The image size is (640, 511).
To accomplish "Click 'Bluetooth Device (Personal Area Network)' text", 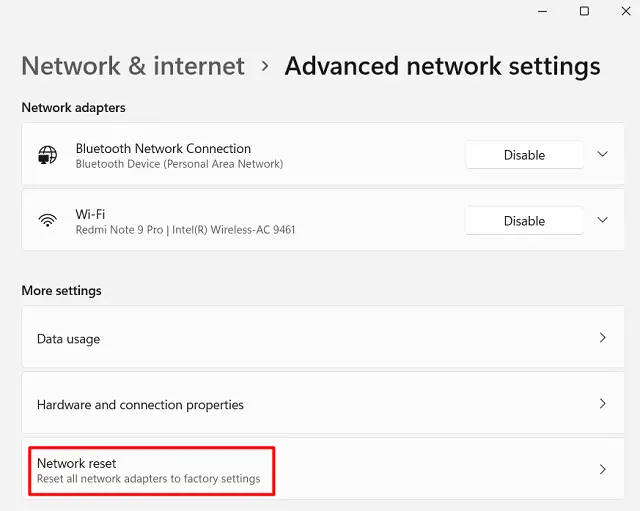I will [x=179, y=164].
